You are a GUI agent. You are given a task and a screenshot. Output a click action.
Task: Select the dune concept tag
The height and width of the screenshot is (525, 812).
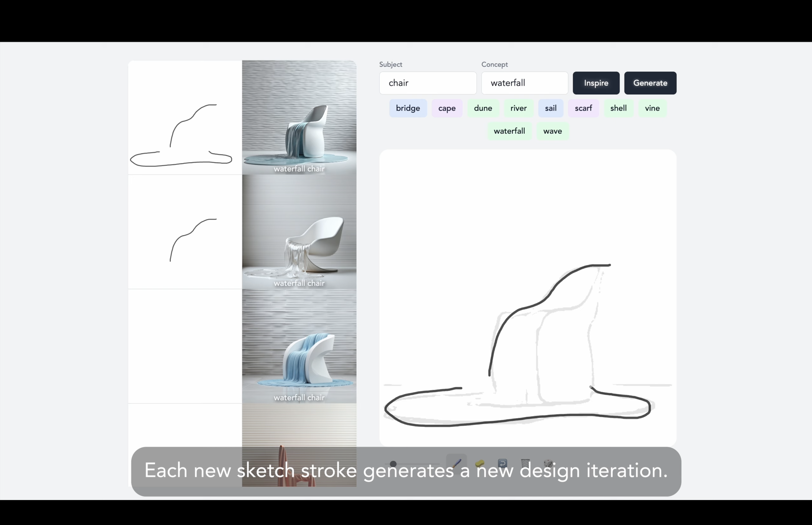tap(483, 108)
